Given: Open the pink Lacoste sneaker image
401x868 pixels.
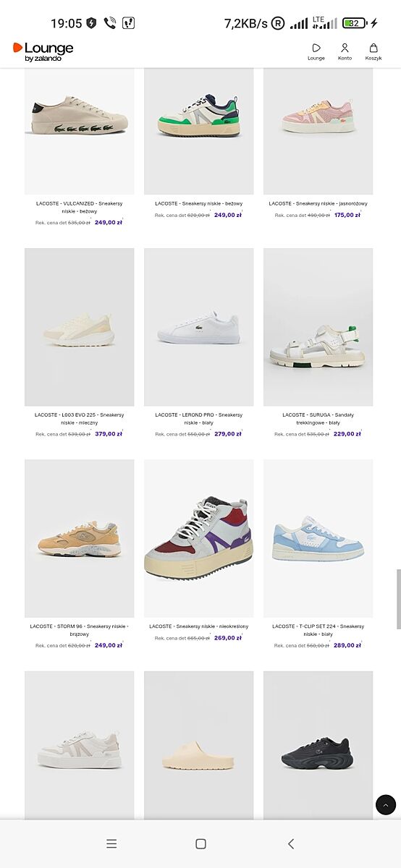Looking at the screenshot, I should click(318, 131).
